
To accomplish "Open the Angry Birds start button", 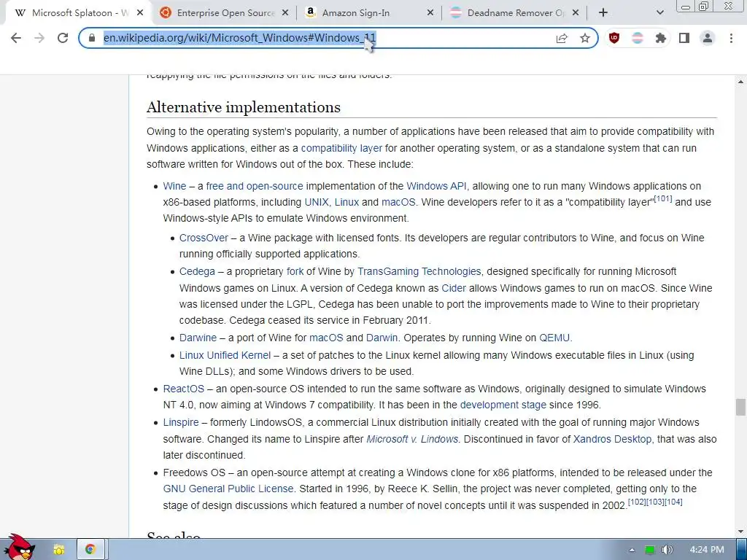I will [19, 548].
